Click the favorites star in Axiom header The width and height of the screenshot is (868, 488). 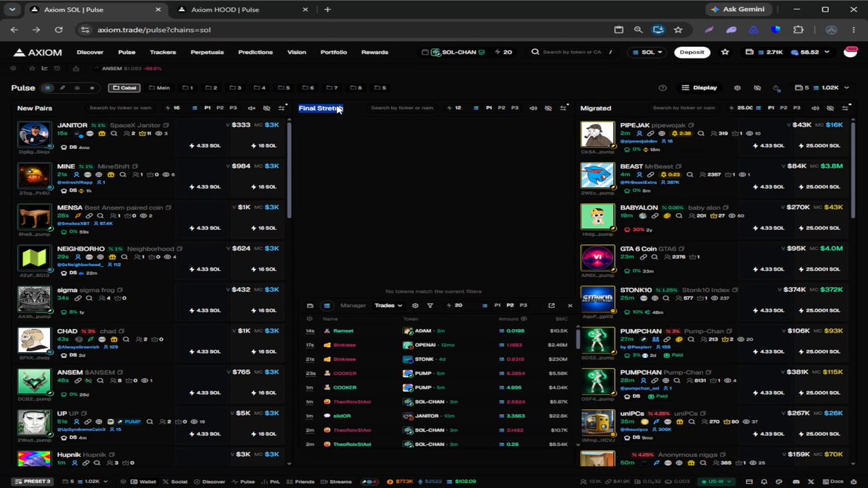pos(725,52)
